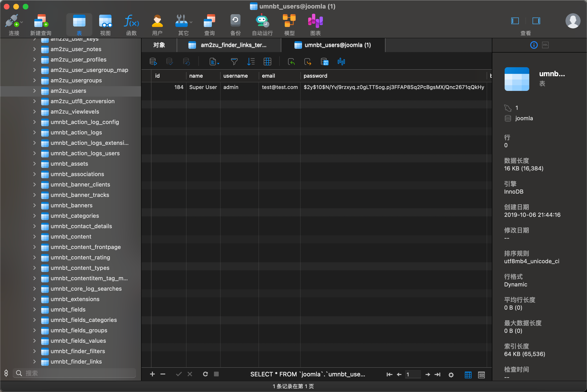The height and width of the screenshot is (392, 587).
Task: Toggle the left sidebar pane view
Action: coord(515,21)
